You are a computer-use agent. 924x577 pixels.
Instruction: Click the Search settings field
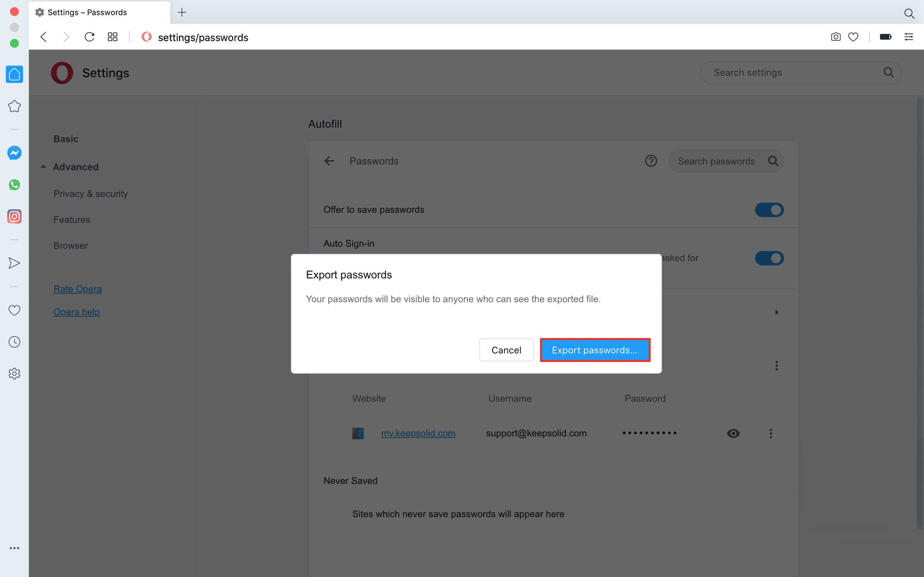(x=794, y=72)
